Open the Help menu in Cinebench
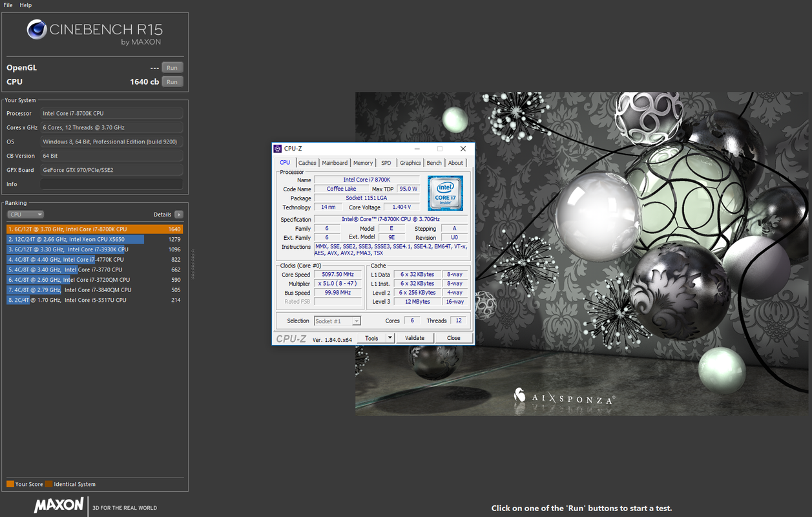This screenshot has height=517, width=812. tap(26, 5)
